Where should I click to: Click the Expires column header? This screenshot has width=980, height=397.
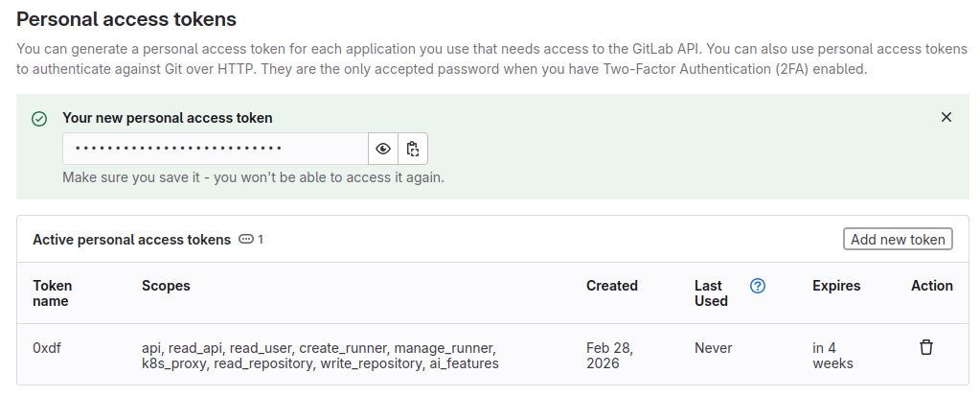pyautogui.click(x=836, y=286)
